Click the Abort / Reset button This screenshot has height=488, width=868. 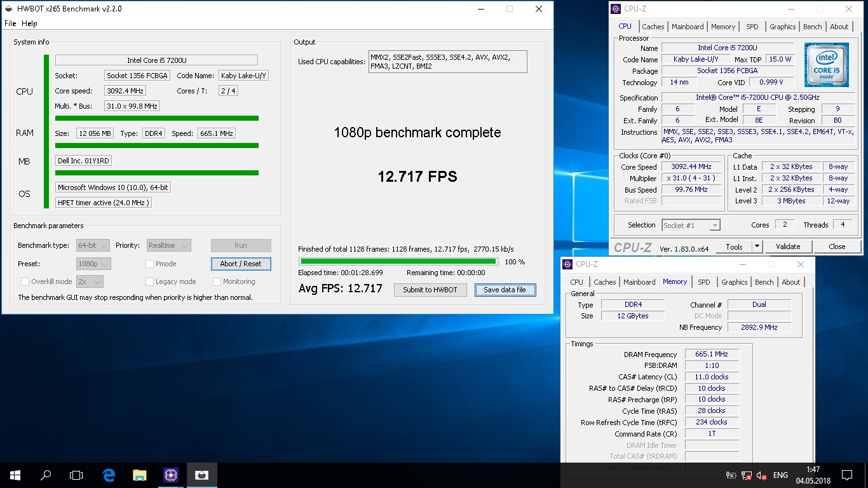(241, 264)
